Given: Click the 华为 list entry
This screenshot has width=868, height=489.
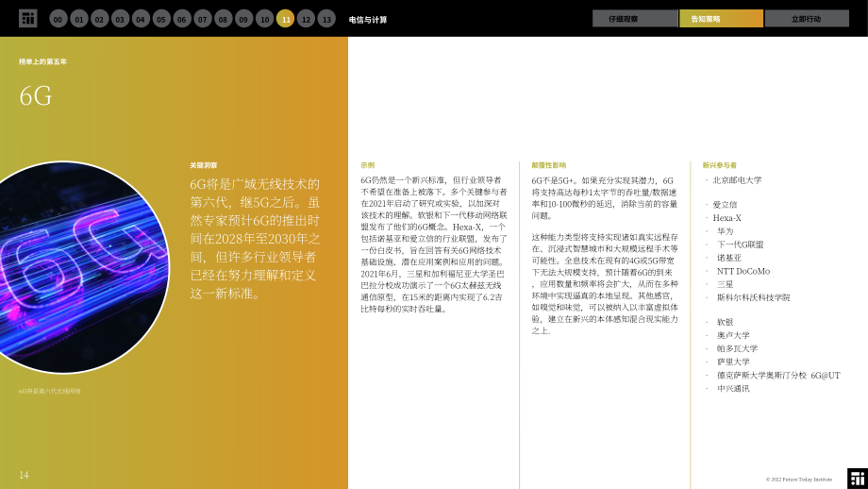Looking at the screenshot, I should point(726,231).
